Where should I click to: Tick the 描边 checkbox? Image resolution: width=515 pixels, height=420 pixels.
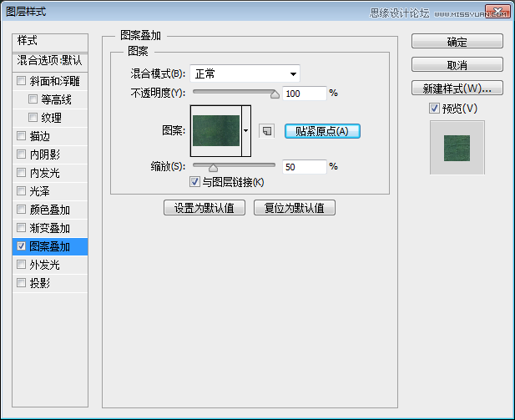pos(22,136)
